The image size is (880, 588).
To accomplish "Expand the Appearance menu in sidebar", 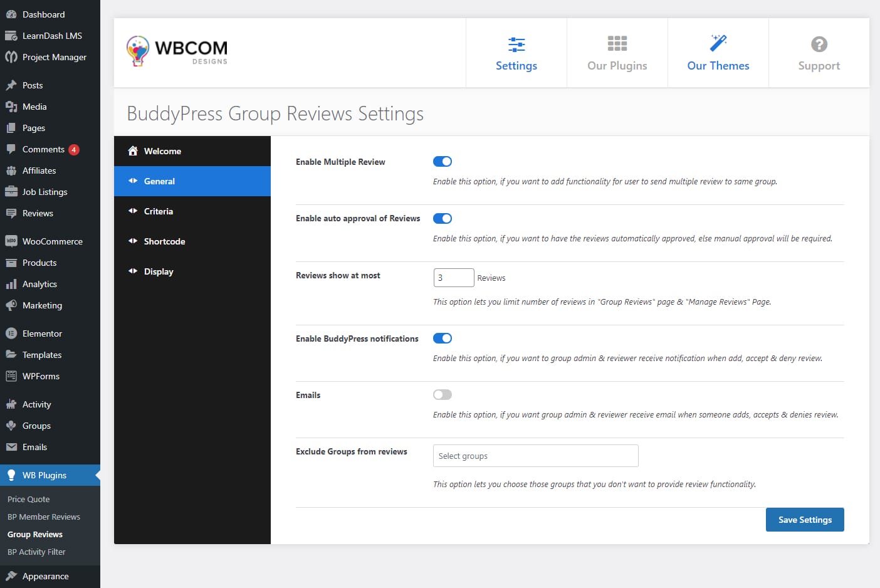I will click(x=45, y=576).
